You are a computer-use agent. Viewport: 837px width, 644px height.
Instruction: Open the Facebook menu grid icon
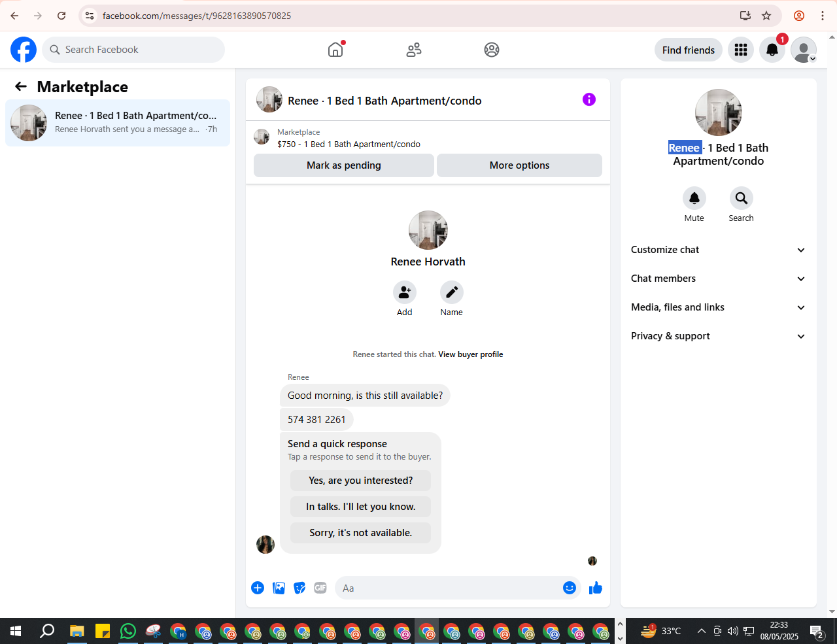[x=741, y=50]
